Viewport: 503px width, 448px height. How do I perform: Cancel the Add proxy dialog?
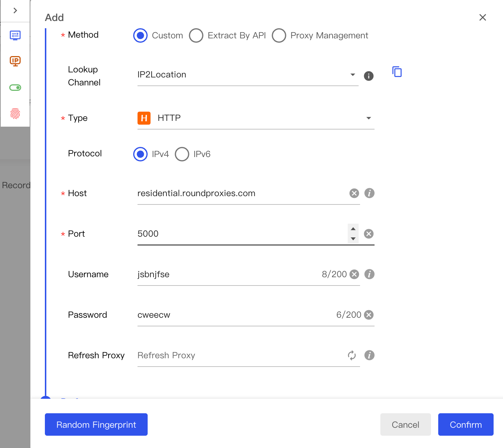coord(405,424)
